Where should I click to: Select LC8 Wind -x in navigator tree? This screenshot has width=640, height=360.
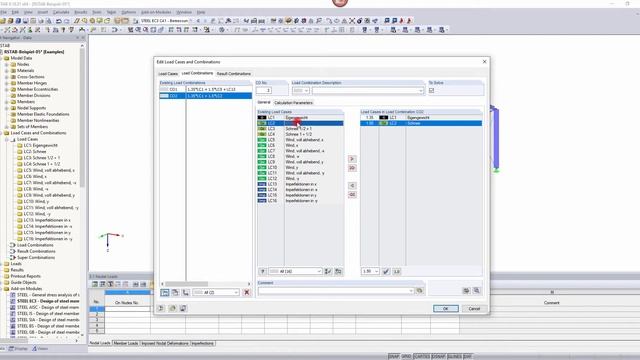[36, 189]
